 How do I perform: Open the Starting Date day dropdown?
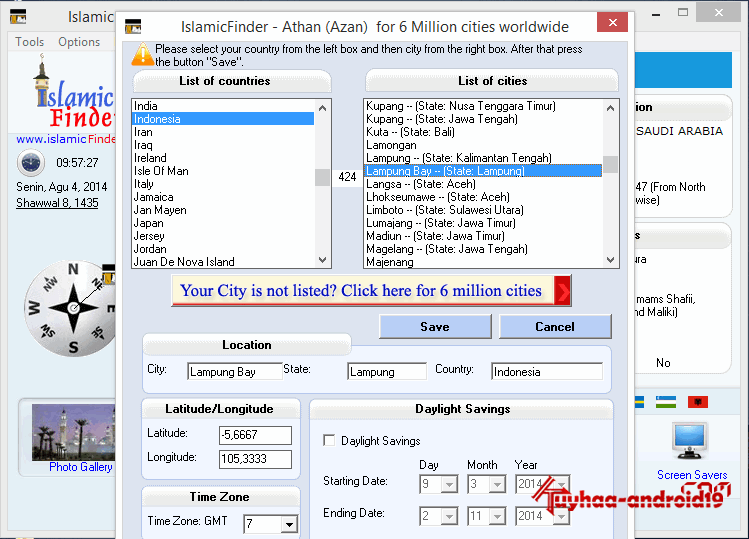(x=449, y=485)
